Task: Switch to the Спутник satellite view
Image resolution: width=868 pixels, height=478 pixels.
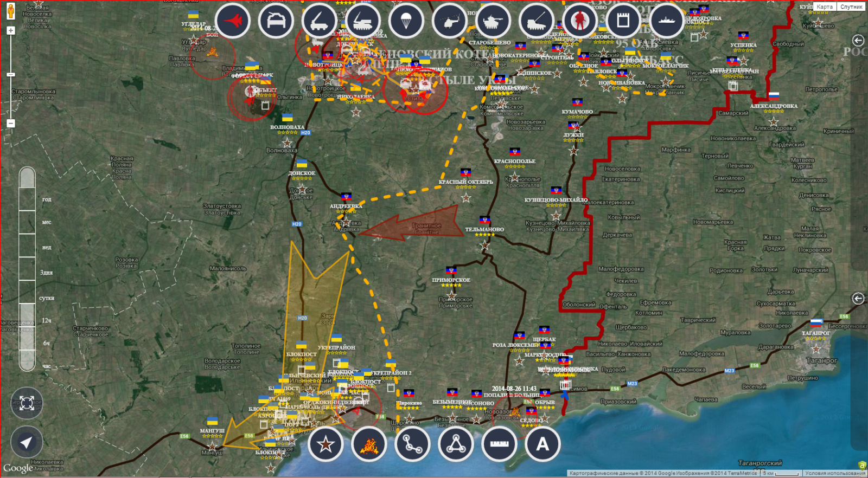Action: 851,7
